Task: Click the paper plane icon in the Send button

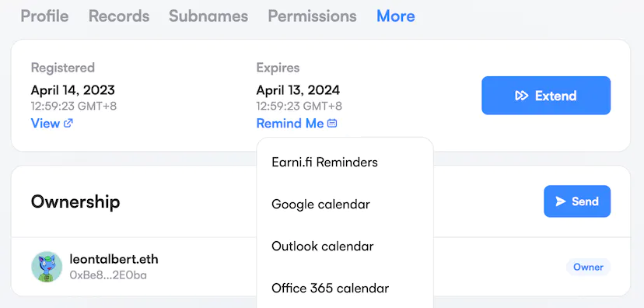Action: 561,201
